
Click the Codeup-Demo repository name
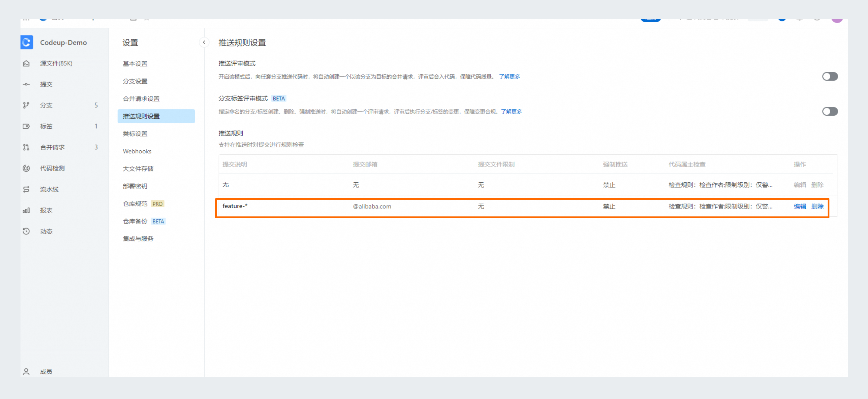pyautogui.click(x=63, y=42)
